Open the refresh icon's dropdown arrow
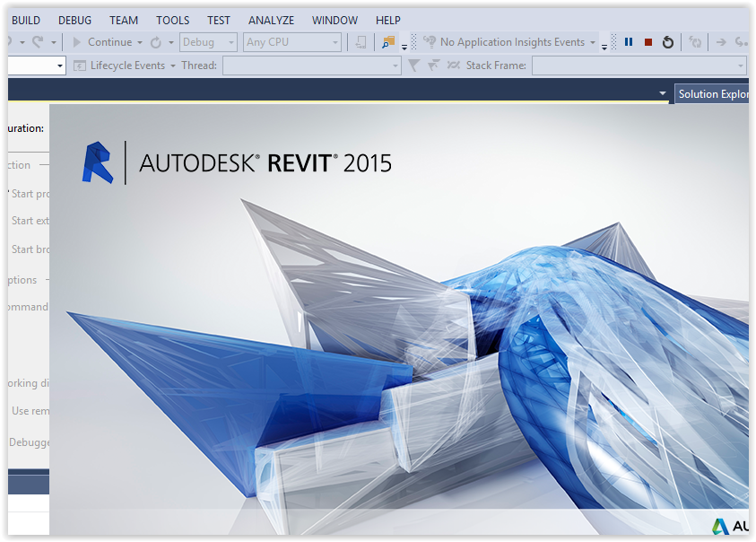This screenshot has width=756, height=542. tap(170, 42)
